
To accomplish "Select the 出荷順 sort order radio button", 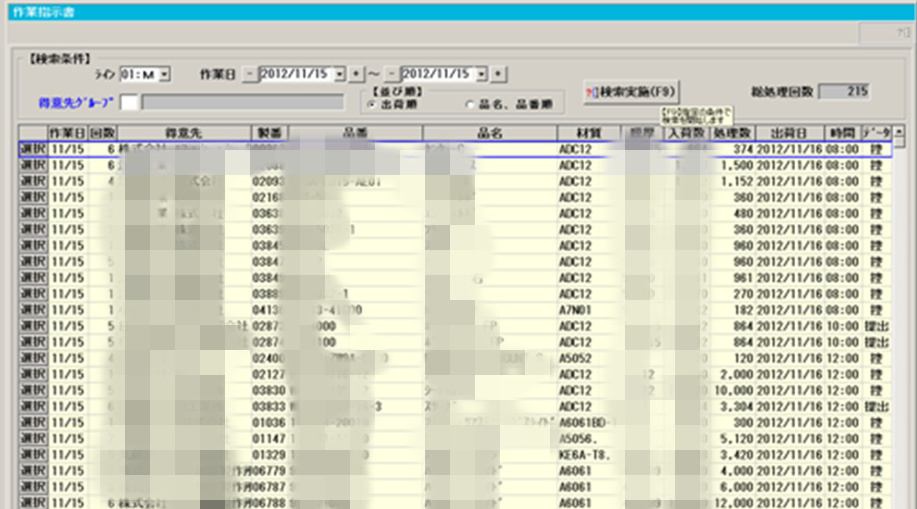I will [372, 103].
